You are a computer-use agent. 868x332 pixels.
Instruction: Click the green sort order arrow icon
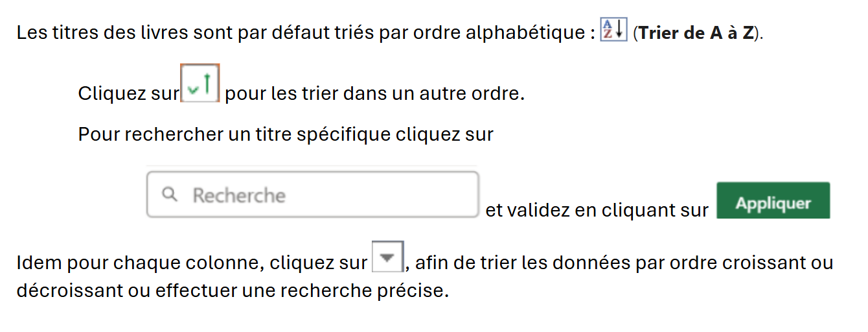201,84
